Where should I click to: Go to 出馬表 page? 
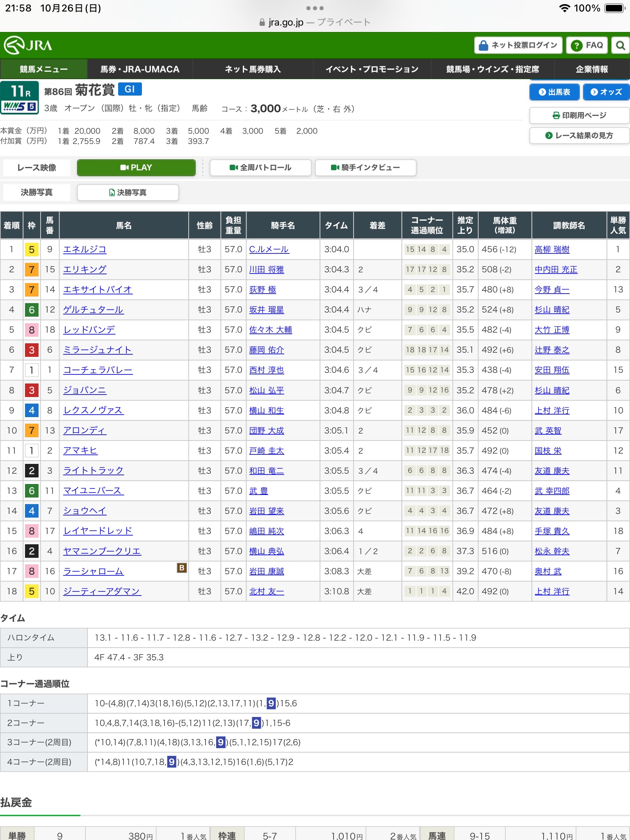pos(554,92)
